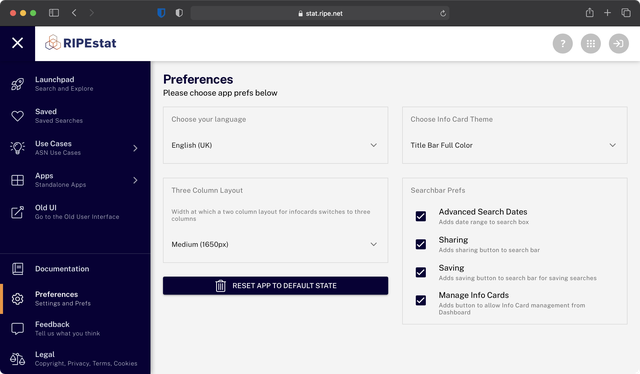Open the apps grid icon in header
The height and width of the screenshot is (374, 640).
click(x=591, y=43)
